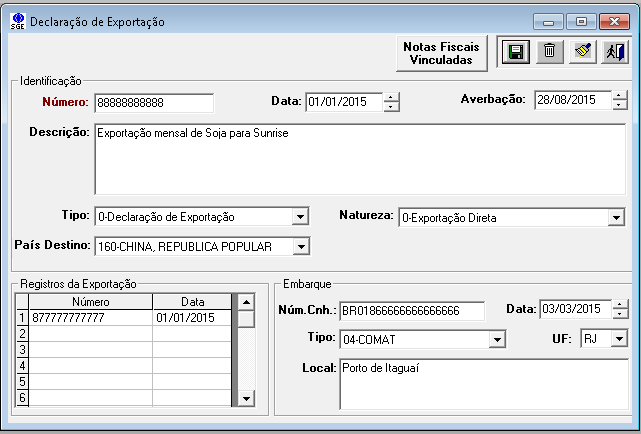The image size is (641, 434).
Task: Click the trash can delete icon
Action: (x=548, y=52)
